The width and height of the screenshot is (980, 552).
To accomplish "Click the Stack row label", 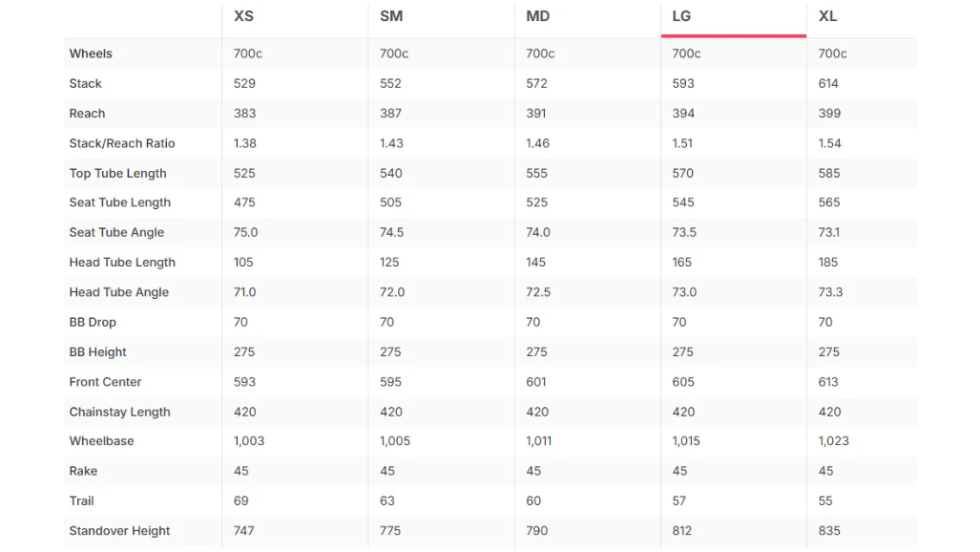I will click(x=85, y=84).
